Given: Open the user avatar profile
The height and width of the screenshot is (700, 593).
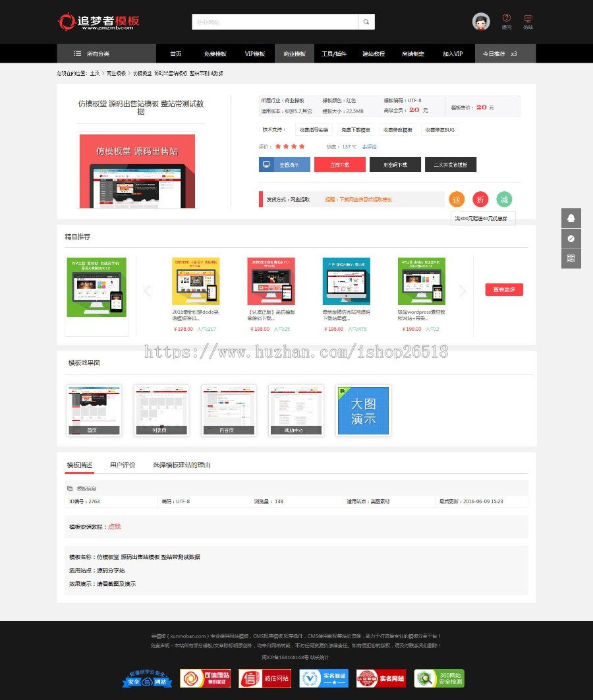Looking at the screenshot, I should [481, 22].
